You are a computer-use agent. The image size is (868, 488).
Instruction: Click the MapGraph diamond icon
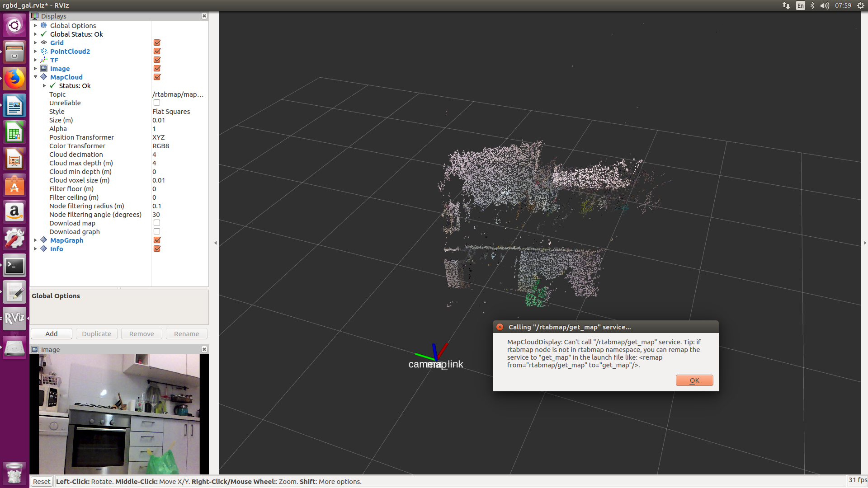click(x=44, y=240)
